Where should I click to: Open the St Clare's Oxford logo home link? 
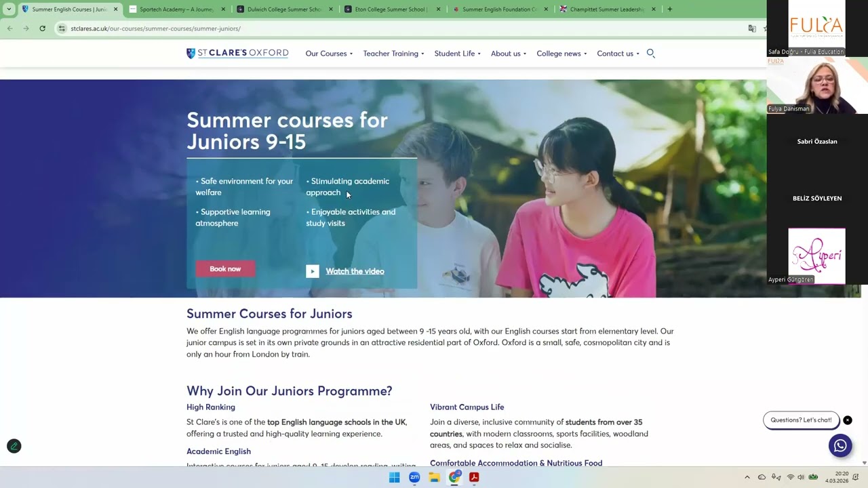tap(237, 54)
